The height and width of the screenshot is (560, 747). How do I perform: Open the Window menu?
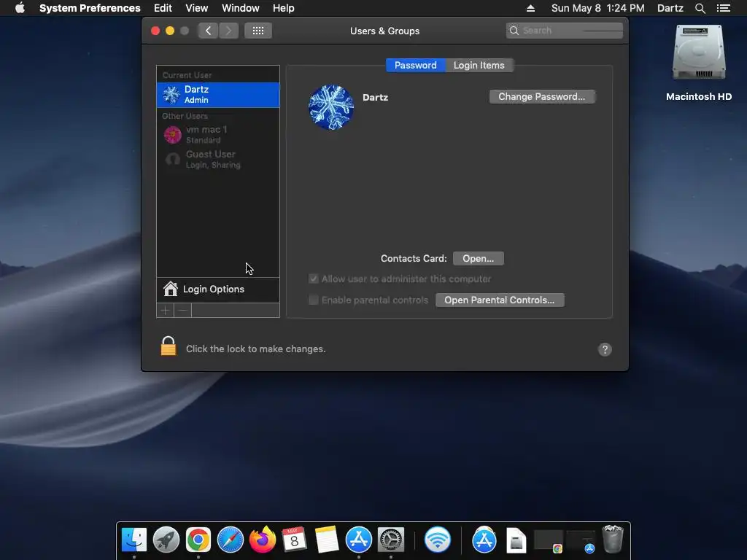point(241,8)
